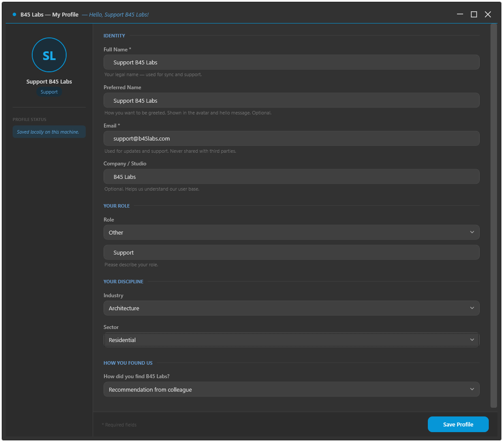Click the Please describe your role hint
The image size is (504, 443).
pos(131,265)
